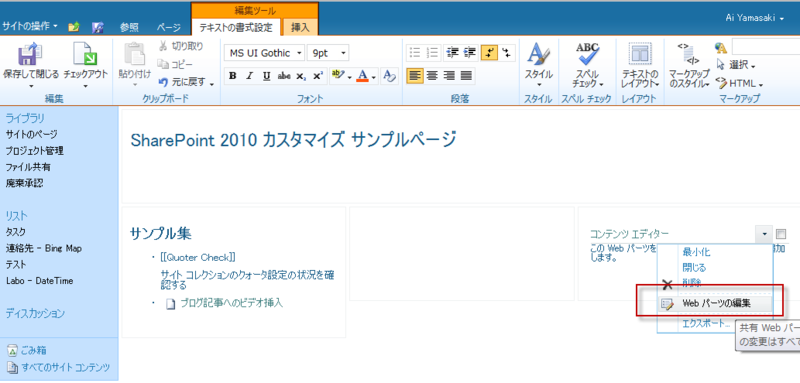Viewport: 800px width, 383px height.
Task: Open the font color dropdown arrow
Action: [374, 78]
